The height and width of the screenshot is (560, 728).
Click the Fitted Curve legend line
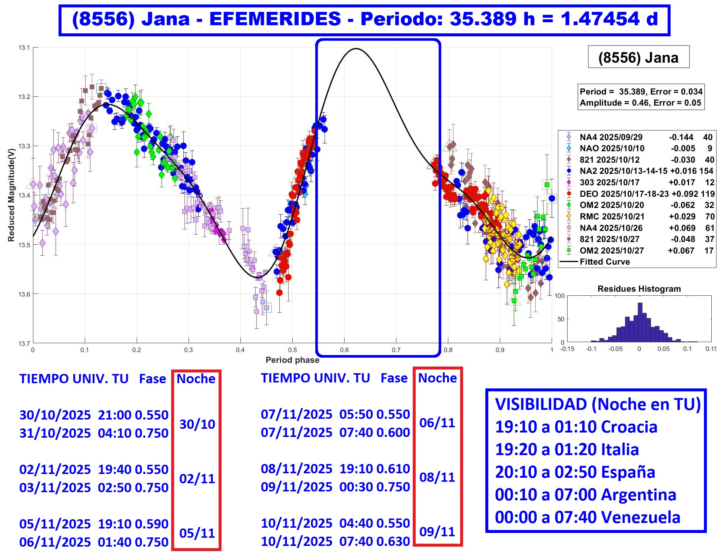[x=569, y=262]
